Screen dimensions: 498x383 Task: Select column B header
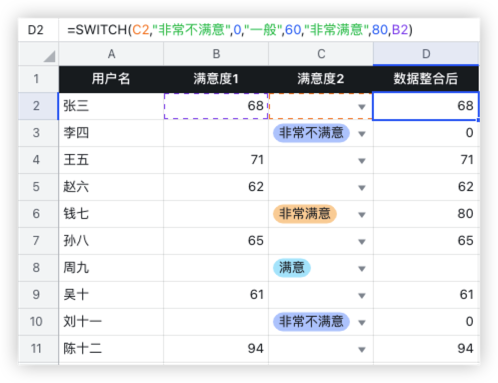pyautogui.click(x=216, y=54)
